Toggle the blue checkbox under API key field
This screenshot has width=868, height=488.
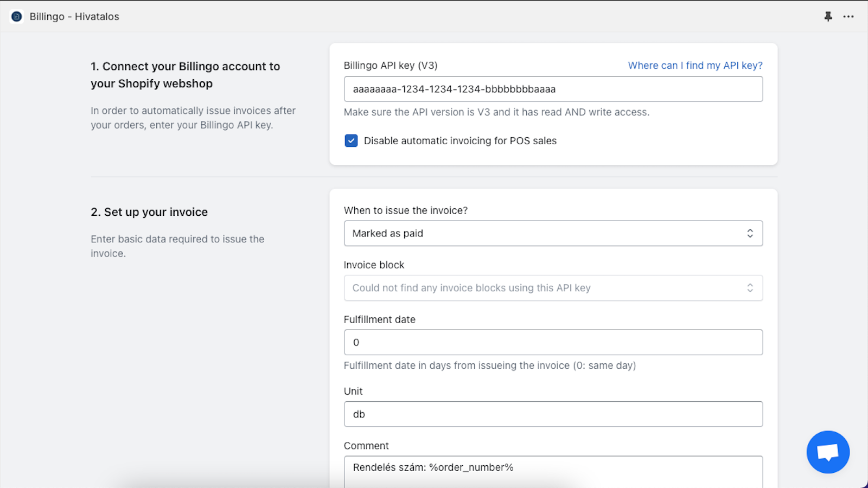click(x=351, y=140)
